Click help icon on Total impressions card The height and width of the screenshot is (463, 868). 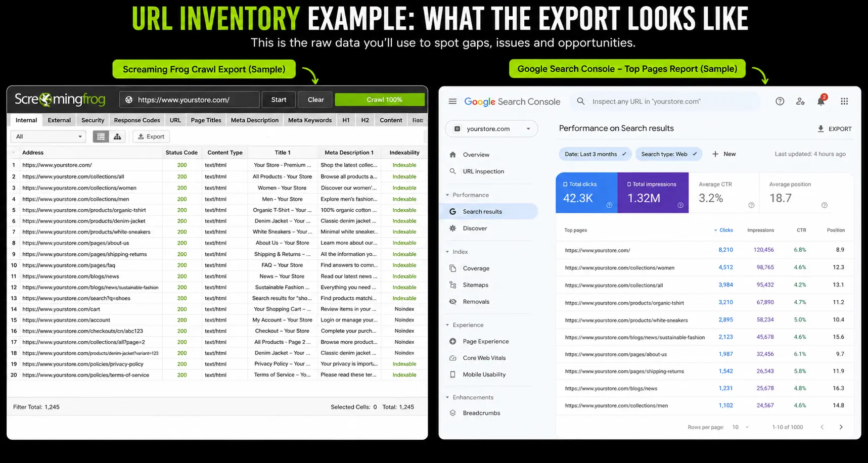pos(680,205)
